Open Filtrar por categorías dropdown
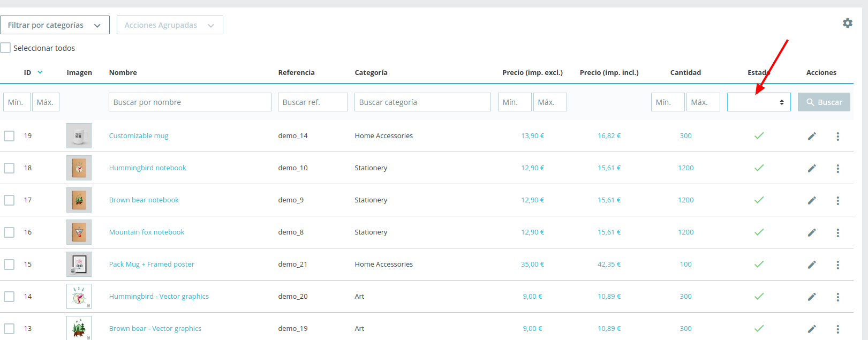Viewport: 868px width, 340px height. (x=55, y=25)
